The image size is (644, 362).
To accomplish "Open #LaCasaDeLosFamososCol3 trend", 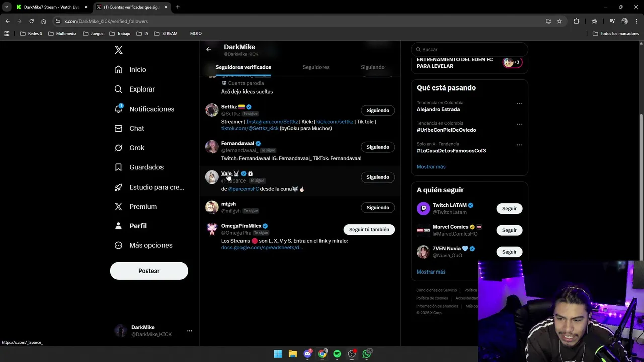I will pos(451,151).
